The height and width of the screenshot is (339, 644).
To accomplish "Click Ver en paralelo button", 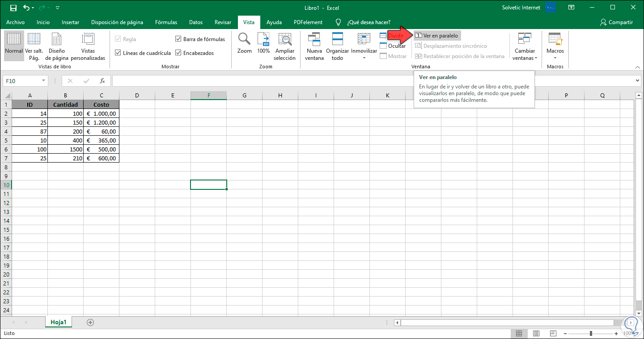I will [x=437, y=35].
